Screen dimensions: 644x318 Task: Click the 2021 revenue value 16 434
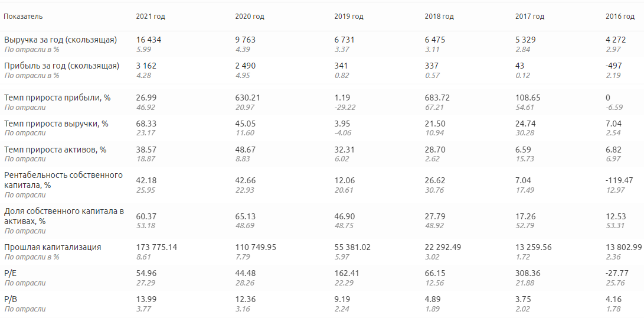coord(148,40)
